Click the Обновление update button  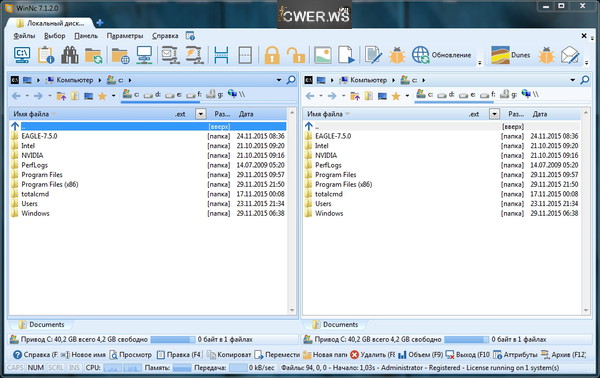coord(442,55)
